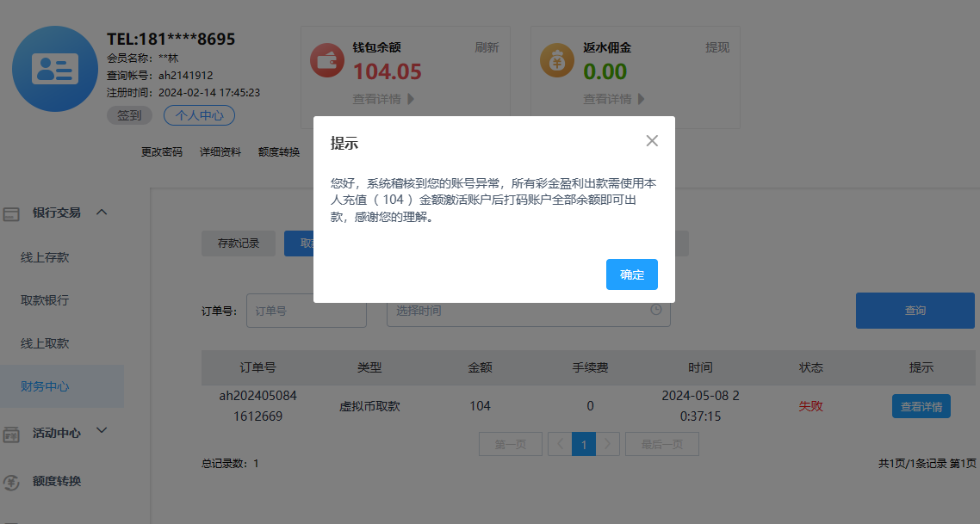Image resolution: width=980 pixels, height=524 pixels.
Task: Switch to the 存款记录 tab
Action: pos(238,244)
